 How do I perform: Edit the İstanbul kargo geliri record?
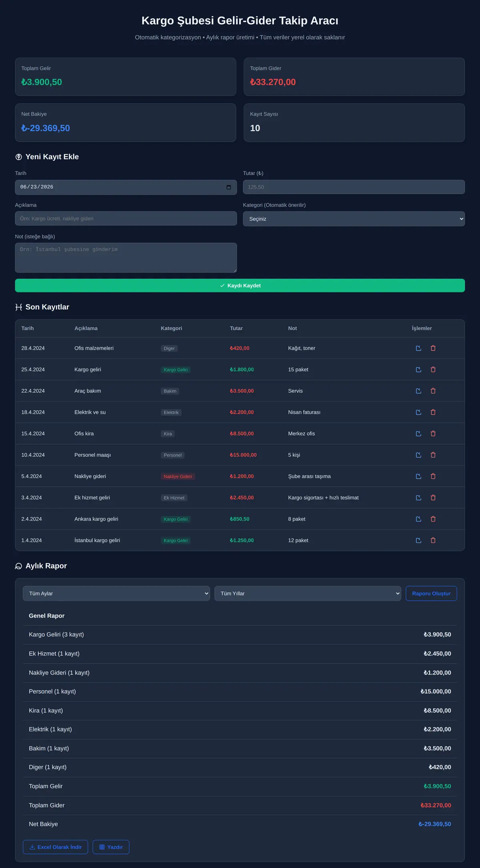[418, 540]
